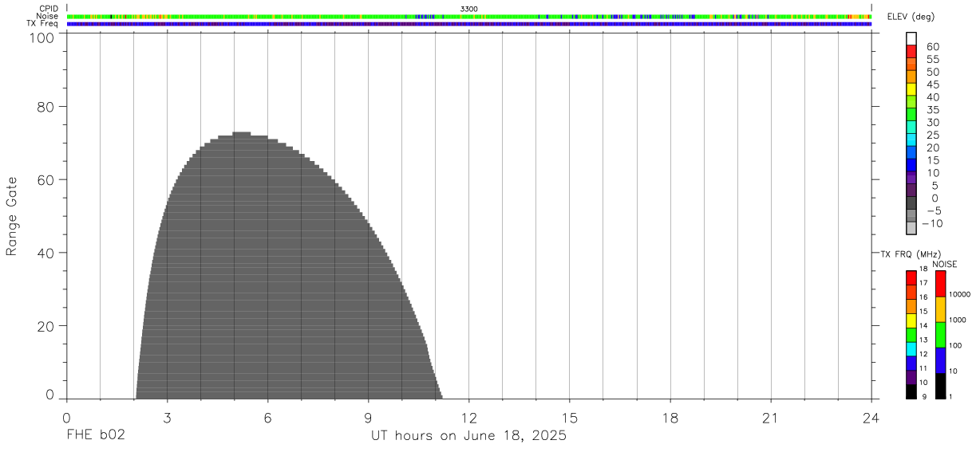Click the x-axis tick label '3'
The width and height of the screenshot is (980, 452).
coord(167,418)
